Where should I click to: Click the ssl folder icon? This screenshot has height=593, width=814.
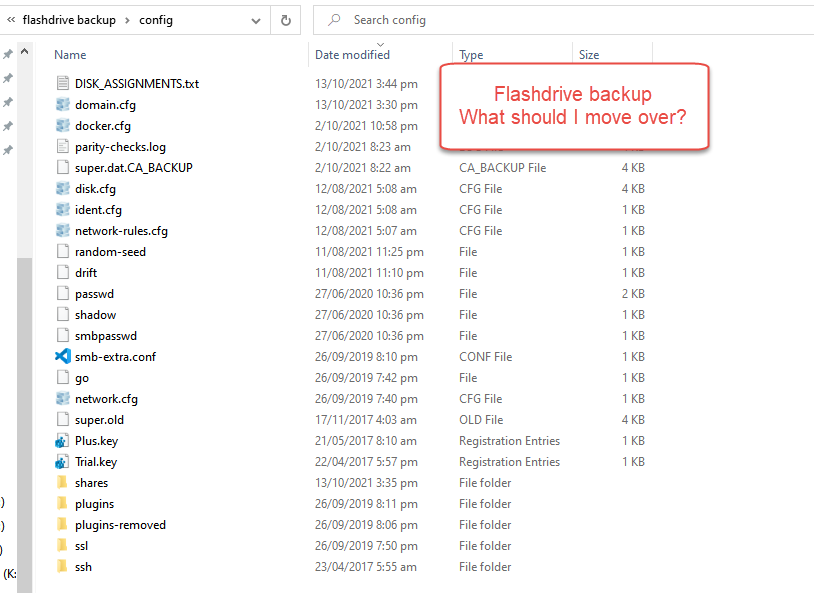click(x=62, y=545)
